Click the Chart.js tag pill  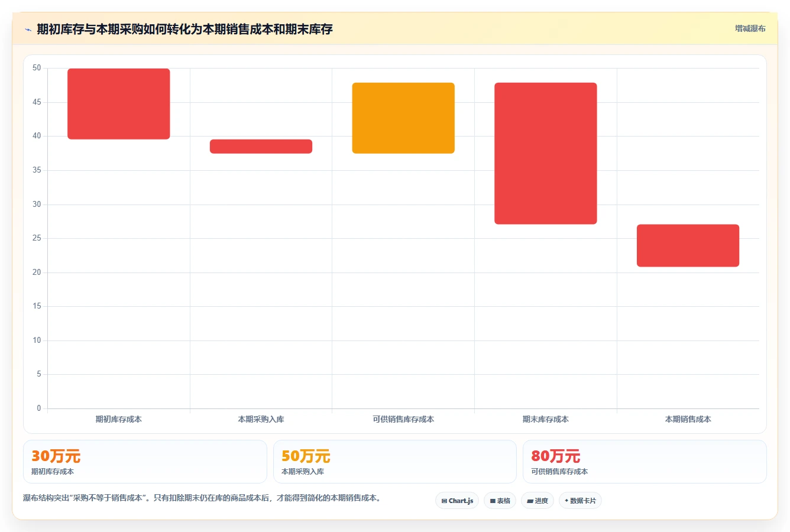[x=457, y=501]
